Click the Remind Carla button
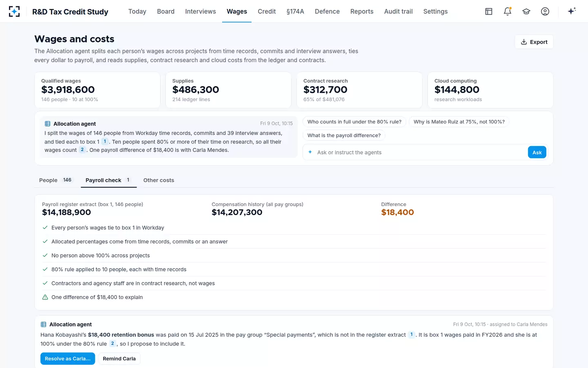Viewport: 588px width, 368px height. (119, 359)
